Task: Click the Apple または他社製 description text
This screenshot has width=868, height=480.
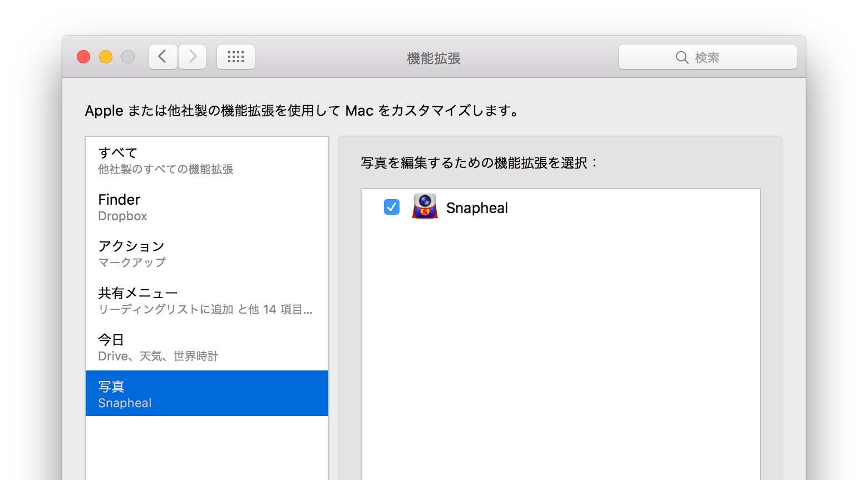Action: point(302,110)
